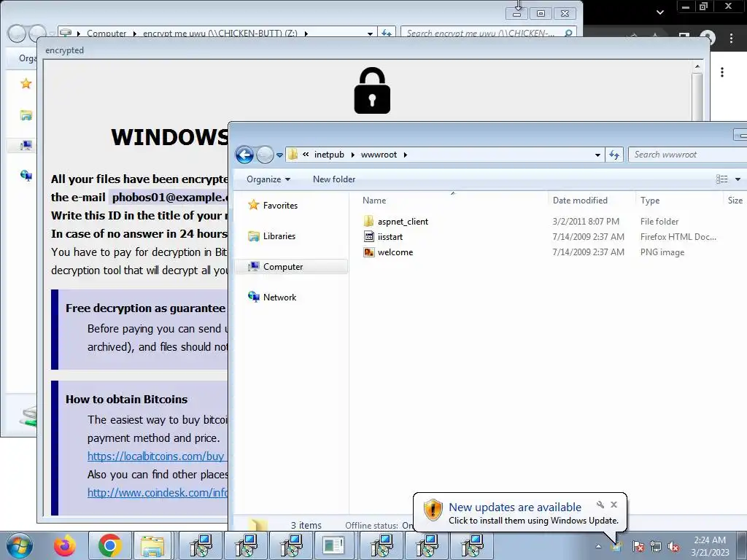
Task: Click the Action Center flag tray icon
Action: tap(638, 546)
